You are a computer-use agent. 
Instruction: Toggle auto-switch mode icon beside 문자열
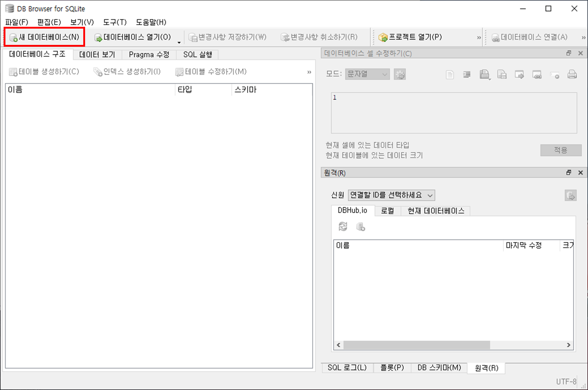400,74
